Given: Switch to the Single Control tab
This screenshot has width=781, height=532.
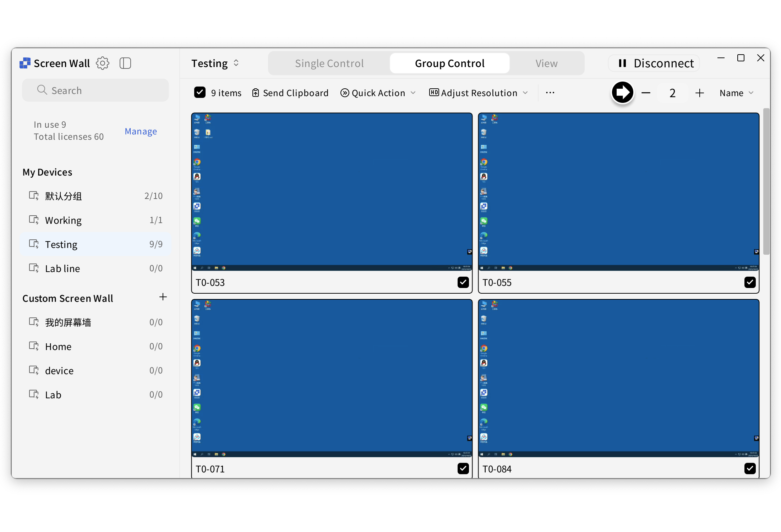Looking at the screenshot, I should 329,63.
